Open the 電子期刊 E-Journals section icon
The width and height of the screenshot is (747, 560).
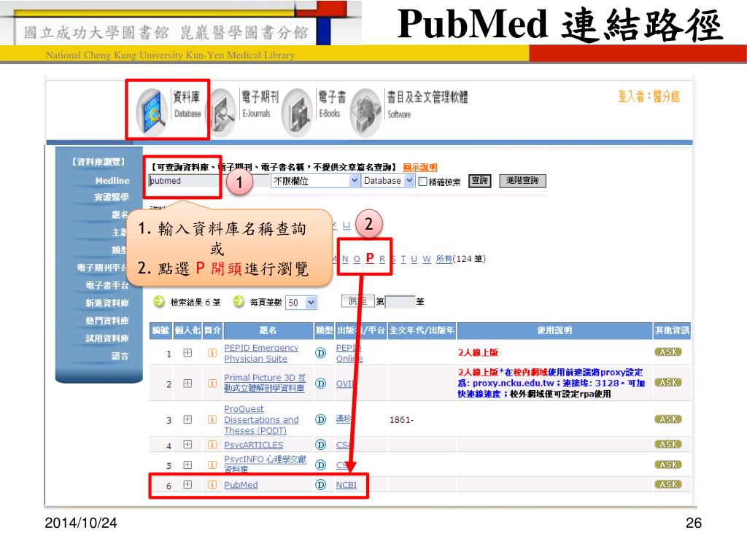(223, 112)
